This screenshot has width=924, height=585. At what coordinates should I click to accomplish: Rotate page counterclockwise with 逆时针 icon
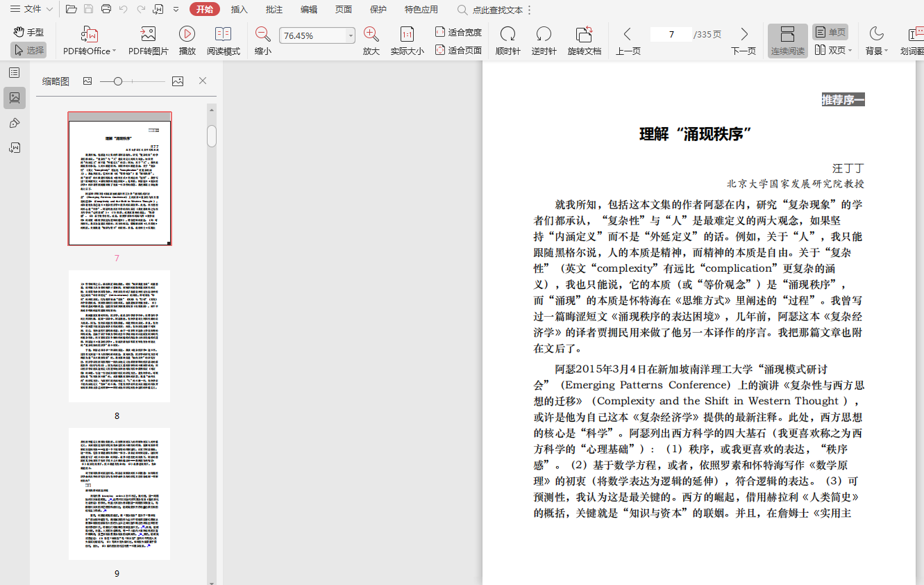tap(544, 40)
